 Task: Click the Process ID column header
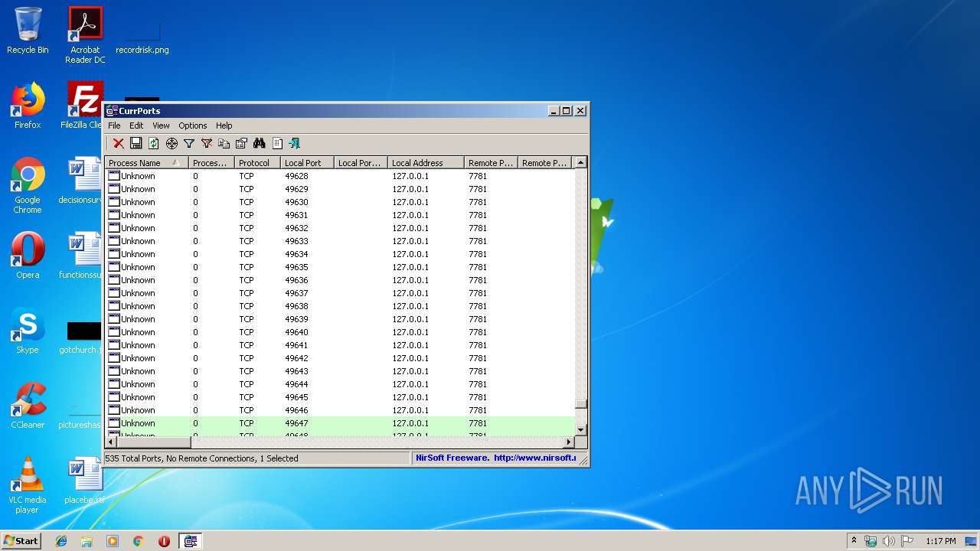coord(211,163)
